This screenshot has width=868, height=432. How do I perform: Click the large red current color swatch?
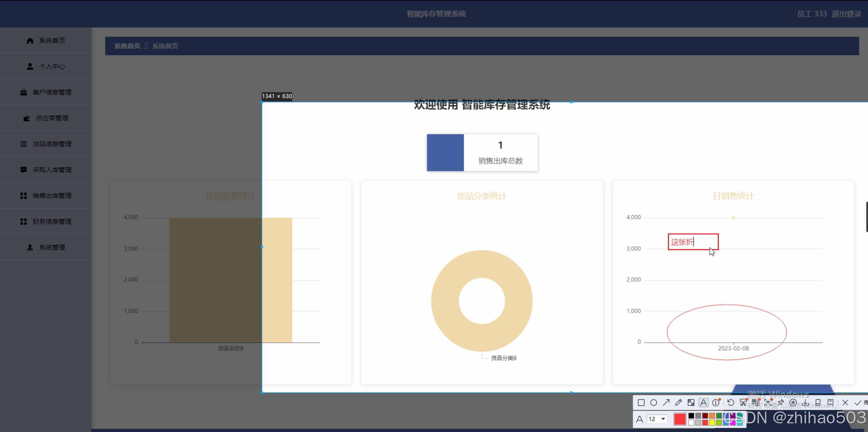(680, 419)
